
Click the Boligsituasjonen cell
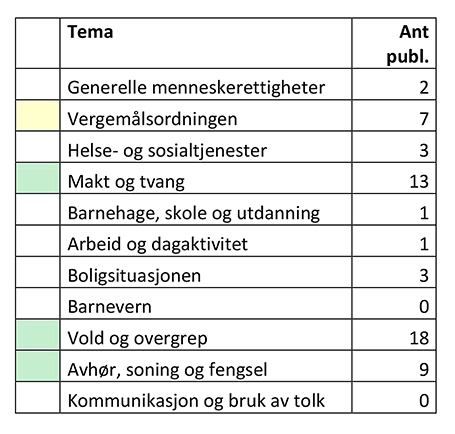pyautogui.click(x=206, y=272)
